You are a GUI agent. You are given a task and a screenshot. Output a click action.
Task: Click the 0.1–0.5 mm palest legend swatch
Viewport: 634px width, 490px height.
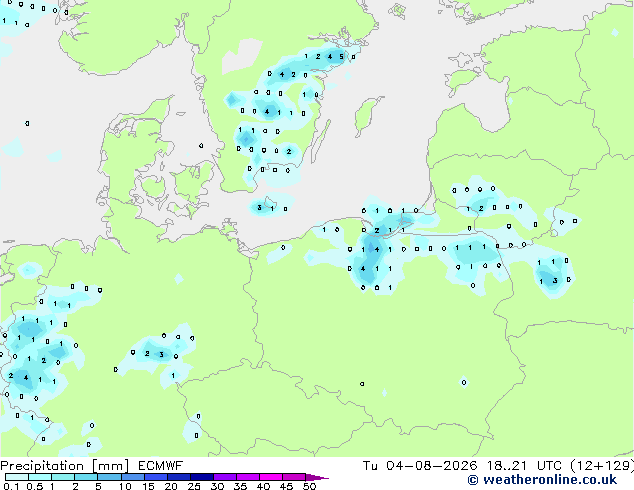[x=17, y=477]
